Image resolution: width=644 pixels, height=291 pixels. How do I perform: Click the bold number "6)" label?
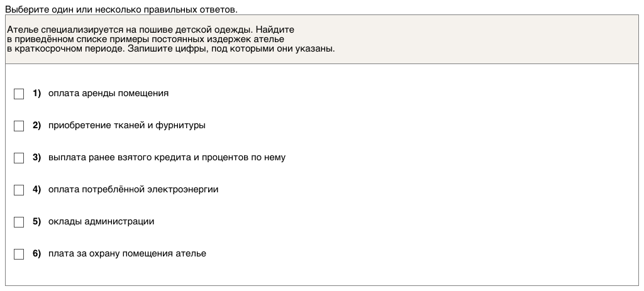(x=36, y=254)
